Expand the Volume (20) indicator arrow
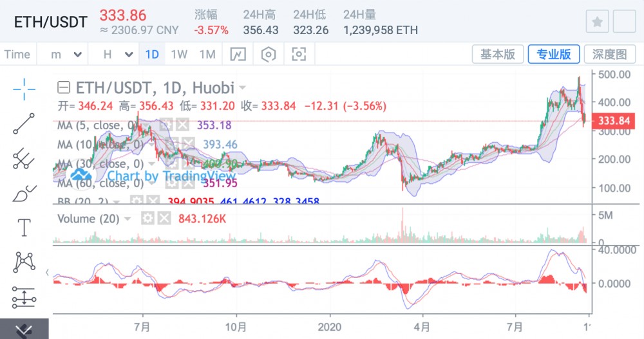 pos(128,219)
